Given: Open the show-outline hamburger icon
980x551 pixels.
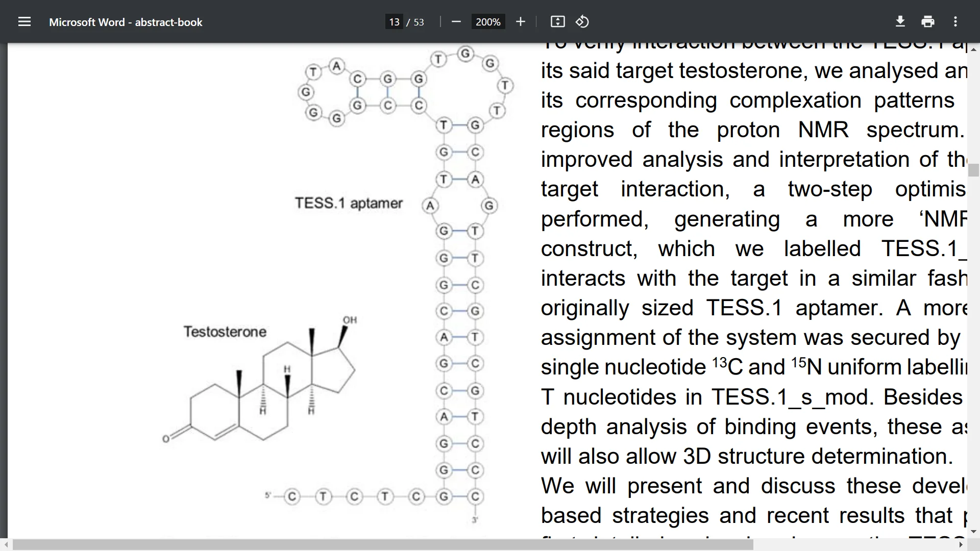Looking at the screenshot, I should 24,22.
